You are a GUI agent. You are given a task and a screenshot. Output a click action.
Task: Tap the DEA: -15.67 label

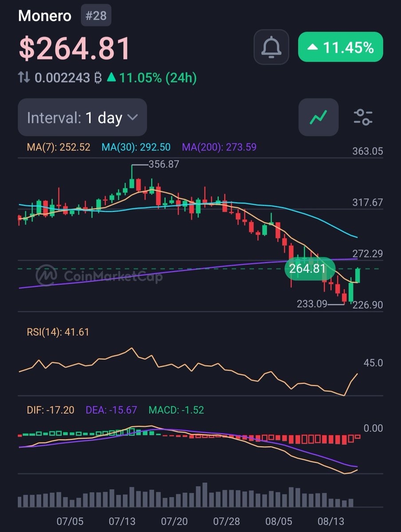(111, 410)
